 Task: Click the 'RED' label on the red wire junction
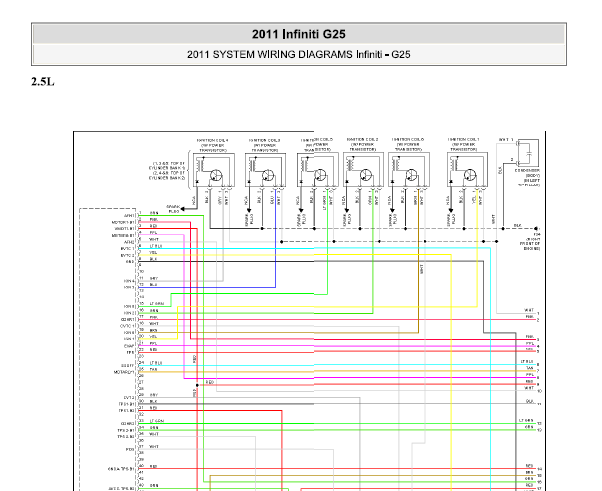[x=210, y=382]
